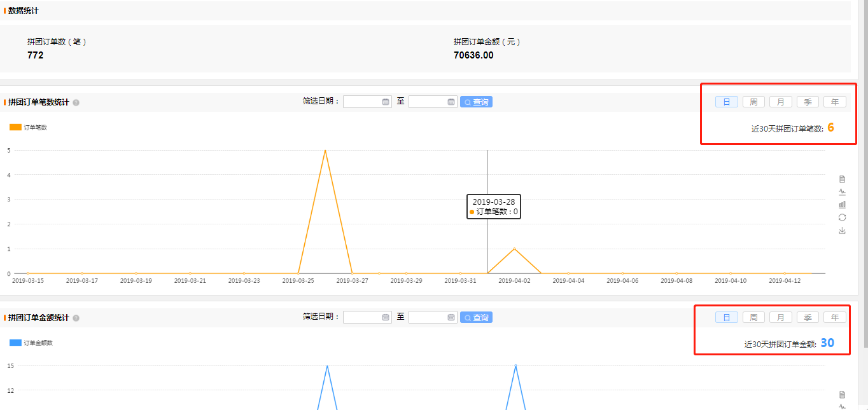Click 查询 button for order count statistics

[x=476, y=102]
